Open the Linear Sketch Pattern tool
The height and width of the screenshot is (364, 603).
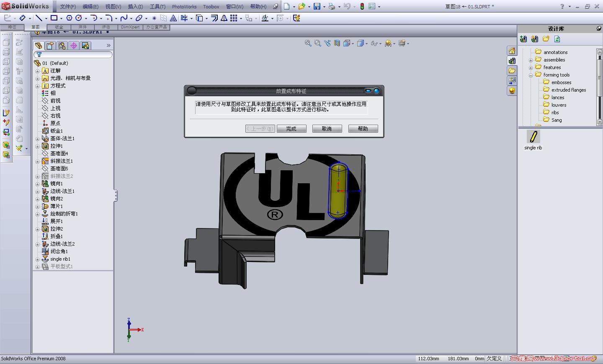pyautogui.click(x=234, y=18)
